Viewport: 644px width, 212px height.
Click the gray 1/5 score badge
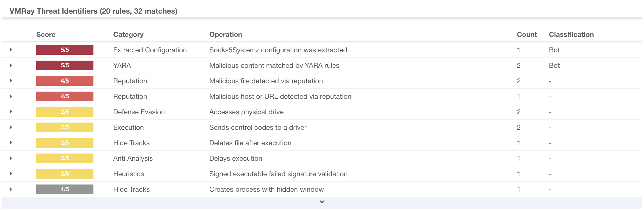[65, 189]
